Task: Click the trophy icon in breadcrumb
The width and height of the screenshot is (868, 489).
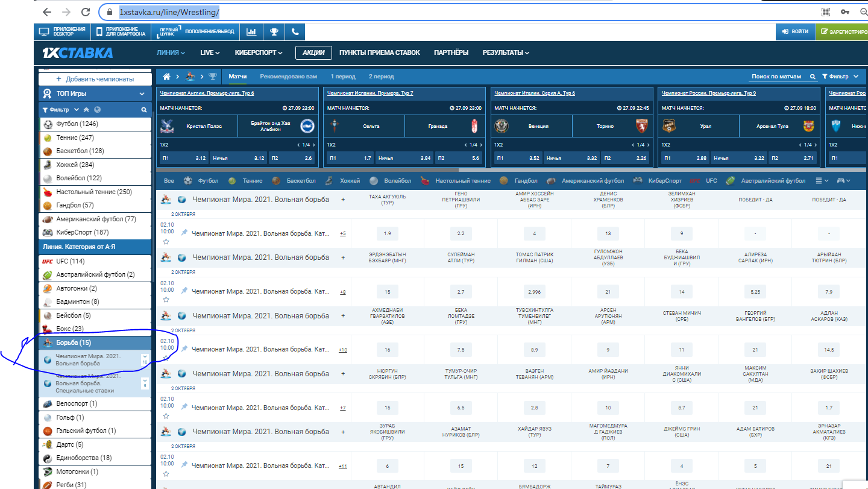Action: [x=213, y=77]
